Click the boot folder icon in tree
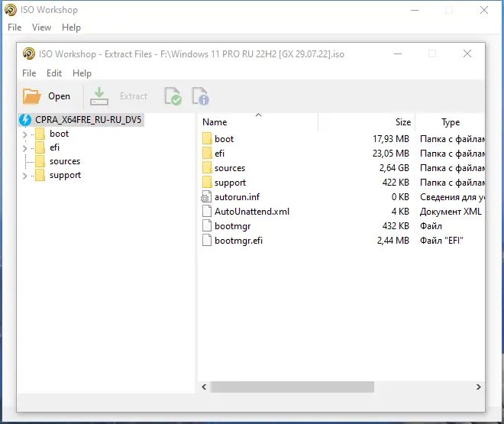The width and height of the screenshot is (504, 424). 40,134
